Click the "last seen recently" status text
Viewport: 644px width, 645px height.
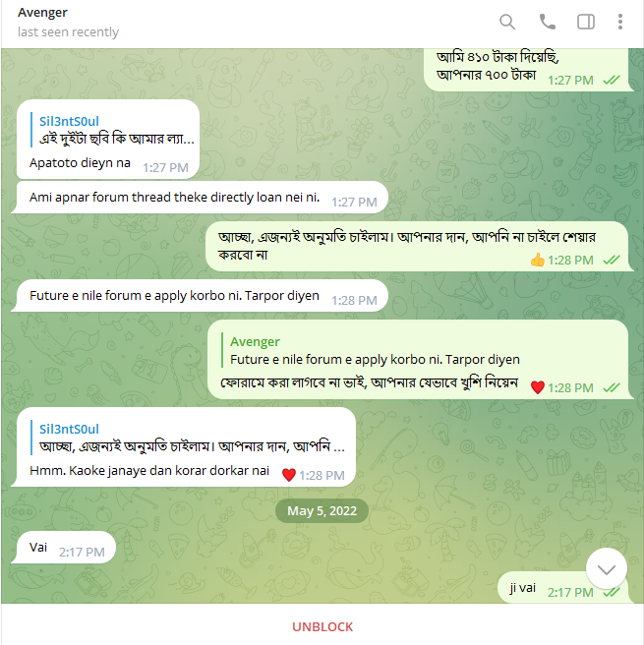68,32
